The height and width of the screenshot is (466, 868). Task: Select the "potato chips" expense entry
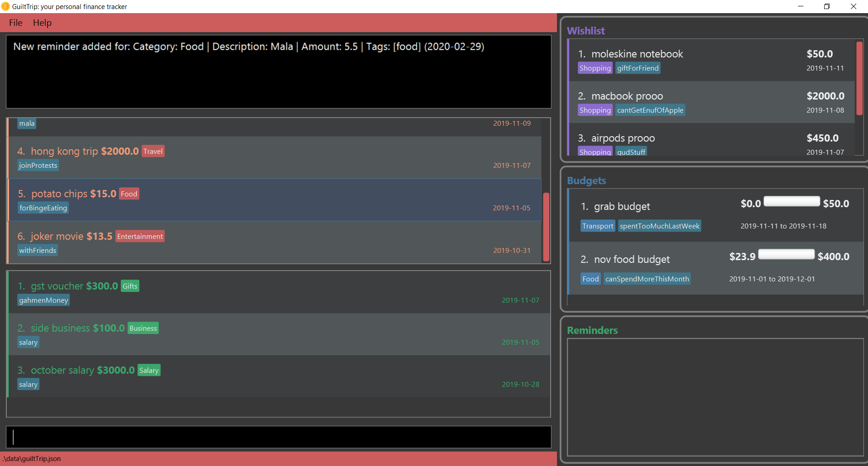275,200
